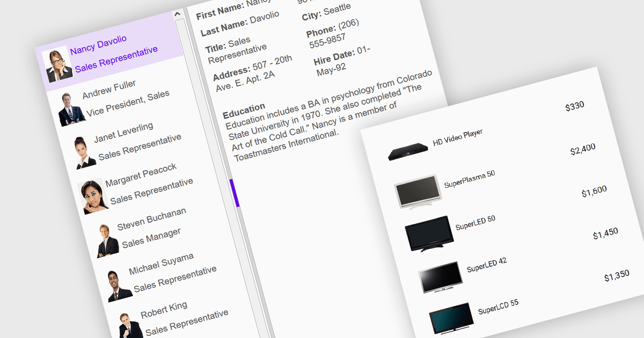Select Janet Leverling in employee list
The height and width of the screenshot is (338, 644).
click(123, 132)
